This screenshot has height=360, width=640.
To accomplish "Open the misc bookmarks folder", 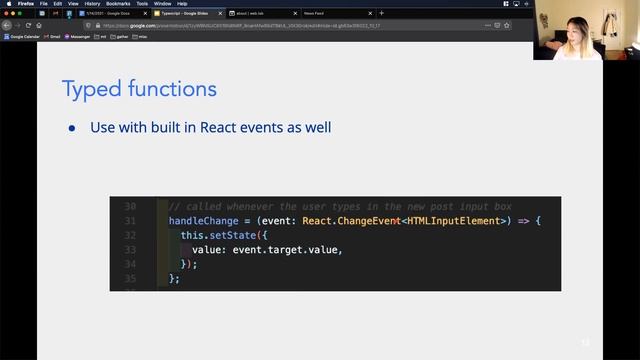I will (140, 37).
